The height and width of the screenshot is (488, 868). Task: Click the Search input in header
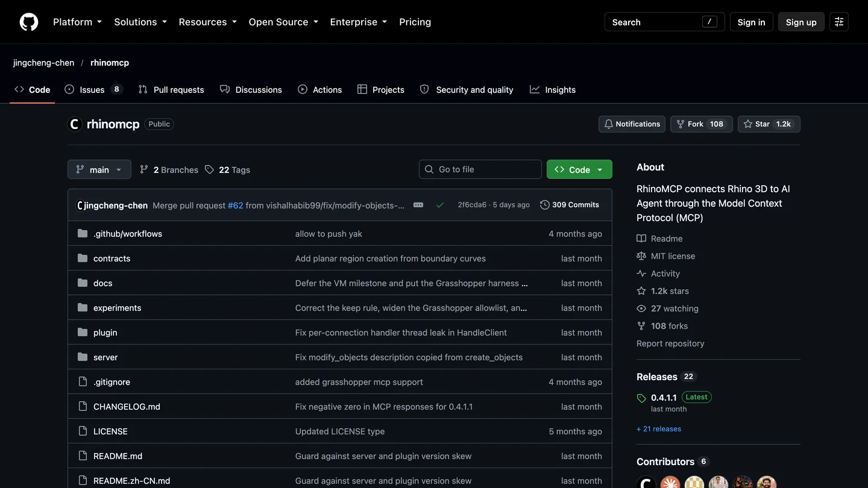(x=665, y=22)
